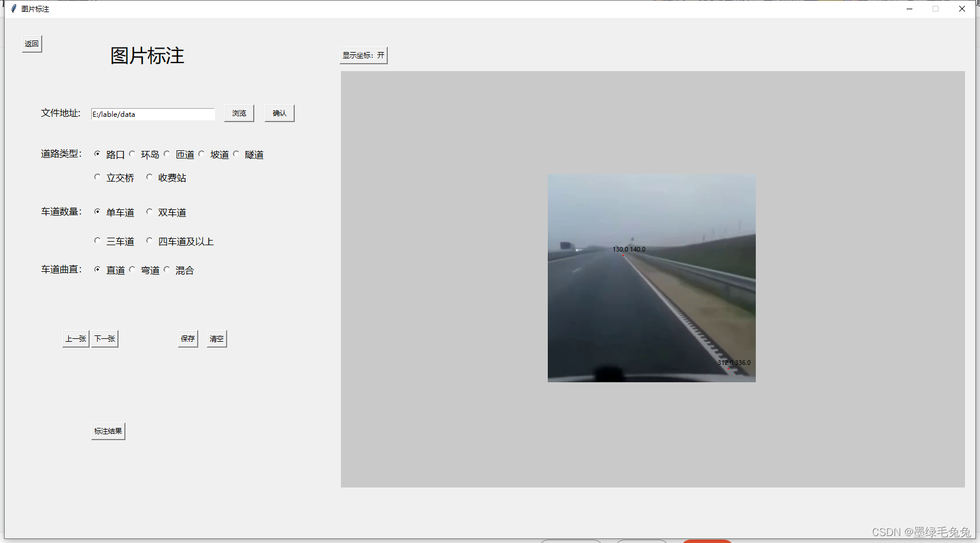The width and height of the screenshot is (980, 543).
Task: Toggle 显示坐标 coordinate display off
Action: click(x=363, y=56)
